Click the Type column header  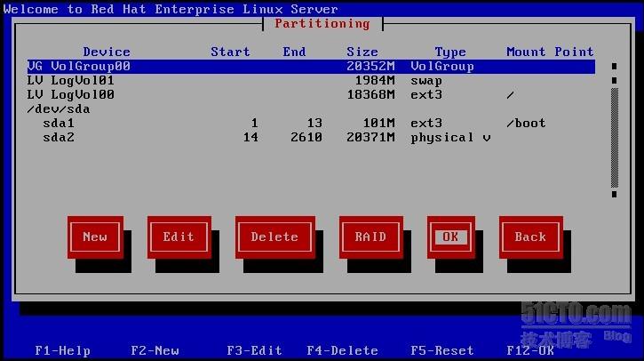[x=450, y=52]
